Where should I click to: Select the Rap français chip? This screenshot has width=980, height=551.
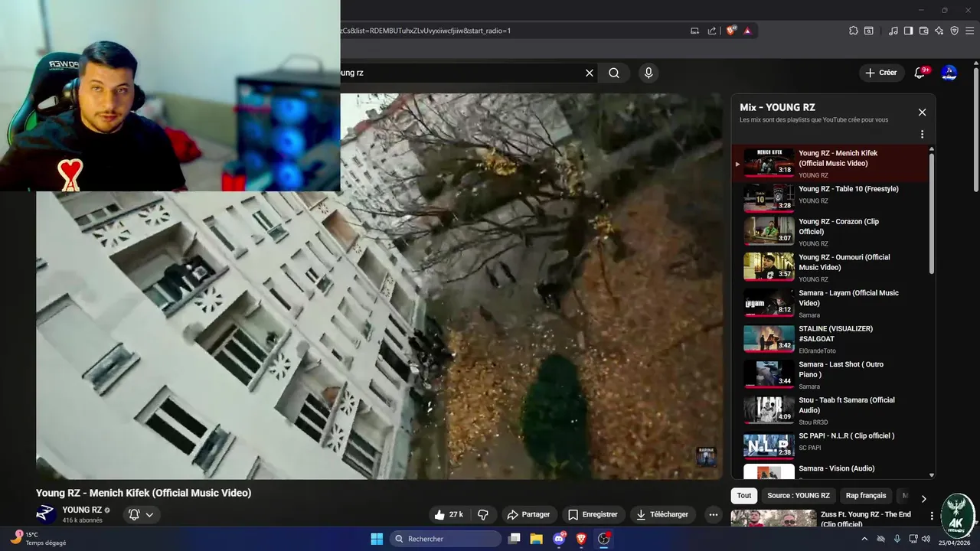pyautogui.click(x=866, y=496)
